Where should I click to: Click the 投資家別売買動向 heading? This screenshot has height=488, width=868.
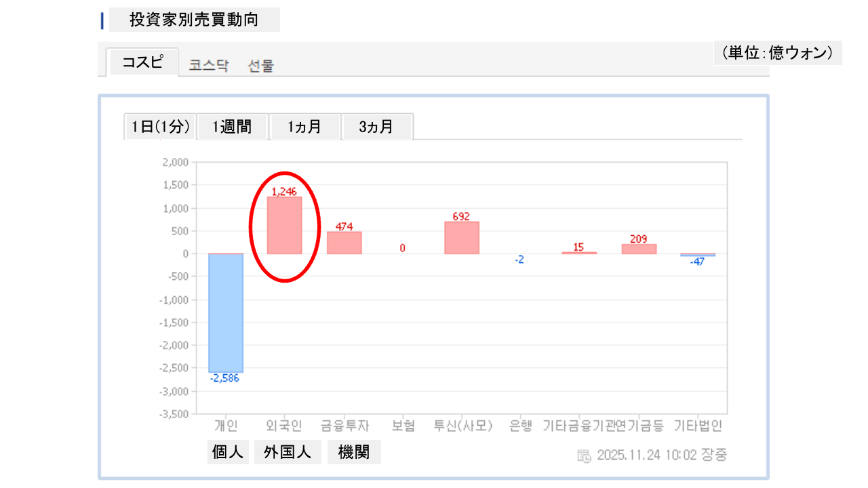coord(194,20)
